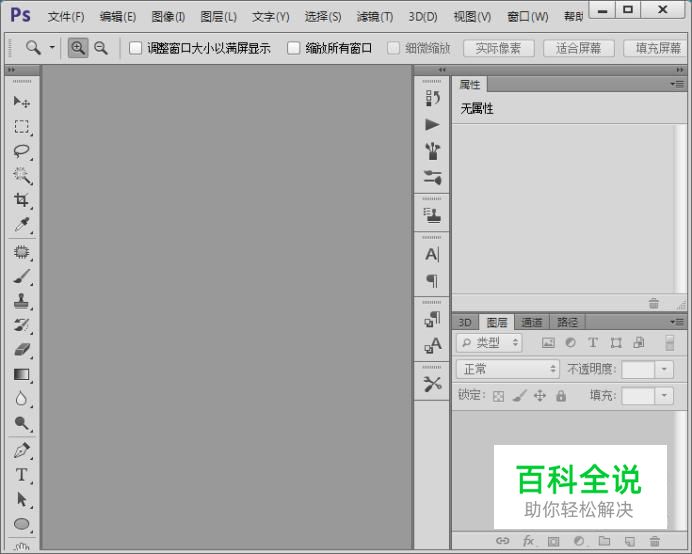Select the Spot Healing Brush tool

click(22, 252)
